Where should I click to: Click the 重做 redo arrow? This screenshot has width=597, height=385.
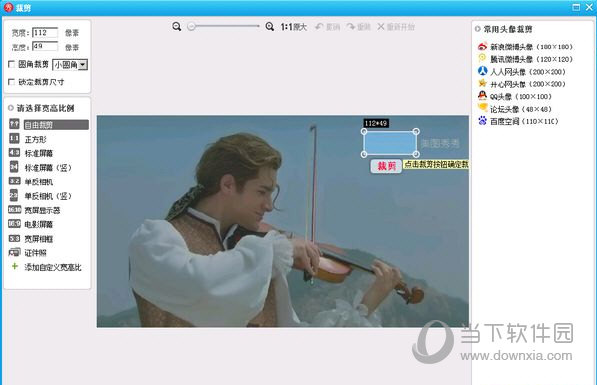click(358, 27)
